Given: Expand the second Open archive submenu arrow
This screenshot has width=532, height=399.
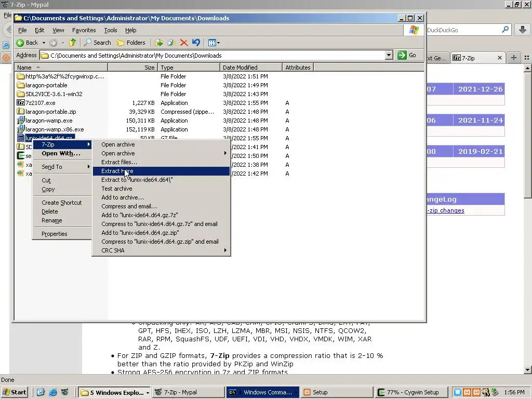Looking at the screenshot, I should (225, 153).
